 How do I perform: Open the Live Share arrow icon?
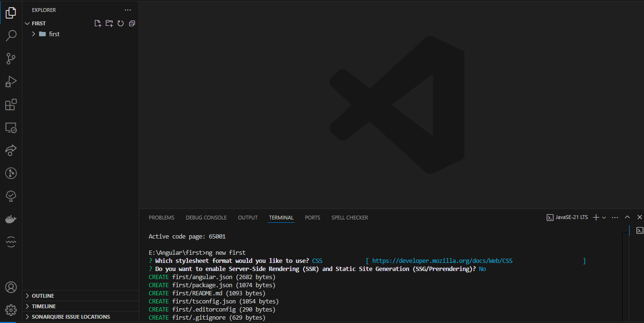pos(11,150)
